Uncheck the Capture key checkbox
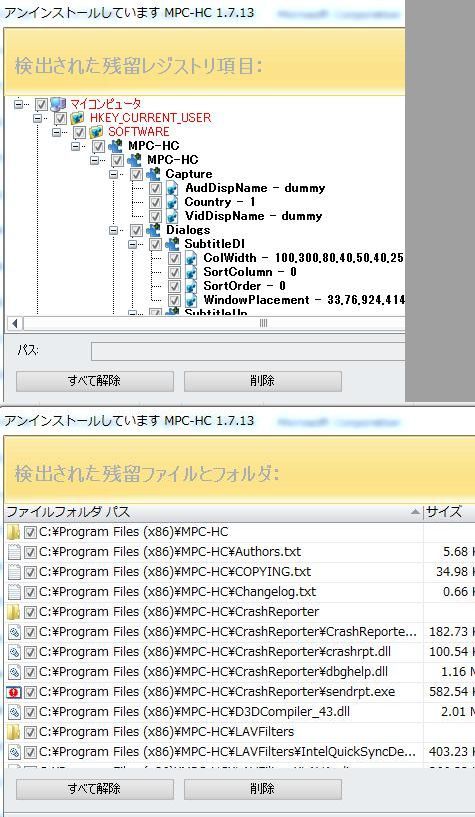The height and width of the screenshot is (817, 475). 136,174
